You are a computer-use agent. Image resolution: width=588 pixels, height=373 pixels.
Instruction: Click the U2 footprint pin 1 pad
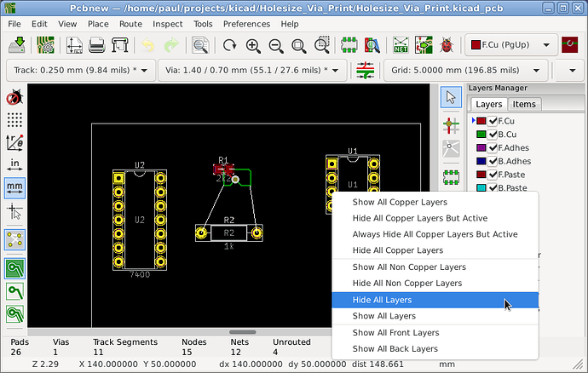click(x=118, y=178)
